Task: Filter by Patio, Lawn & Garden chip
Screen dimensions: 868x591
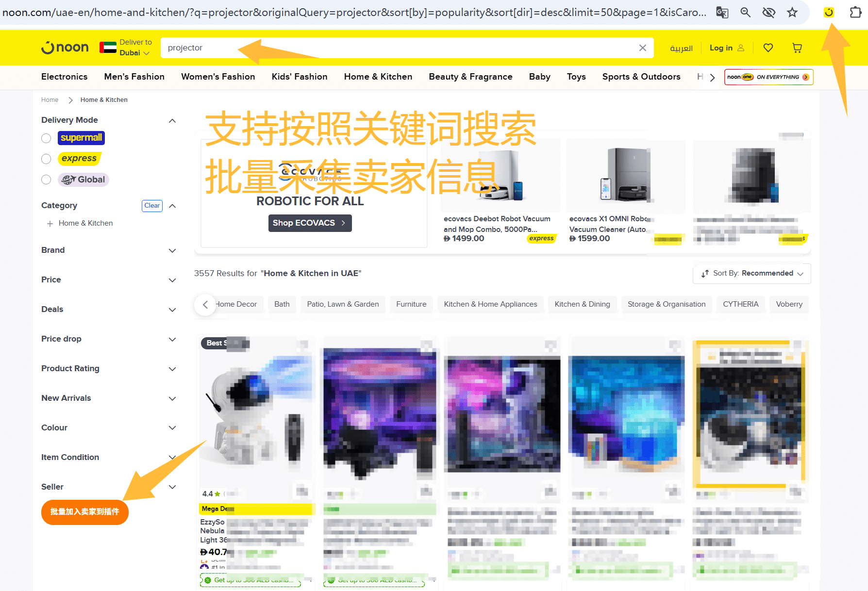Action: (343, 304)
